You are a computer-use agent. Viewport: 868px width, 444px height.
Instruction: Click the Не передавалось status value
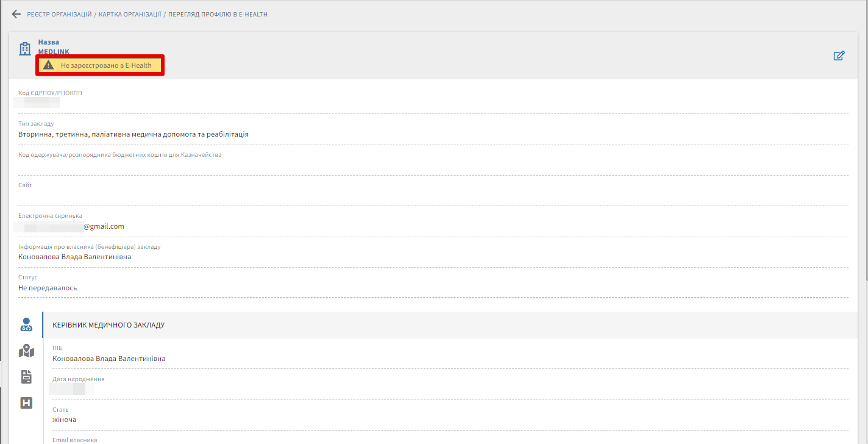click(x=48, y=288)
